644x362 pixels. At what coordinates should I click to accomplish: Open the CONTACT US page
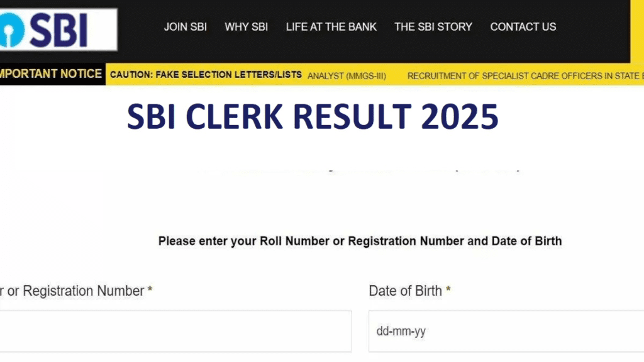(x=523, y=27)
